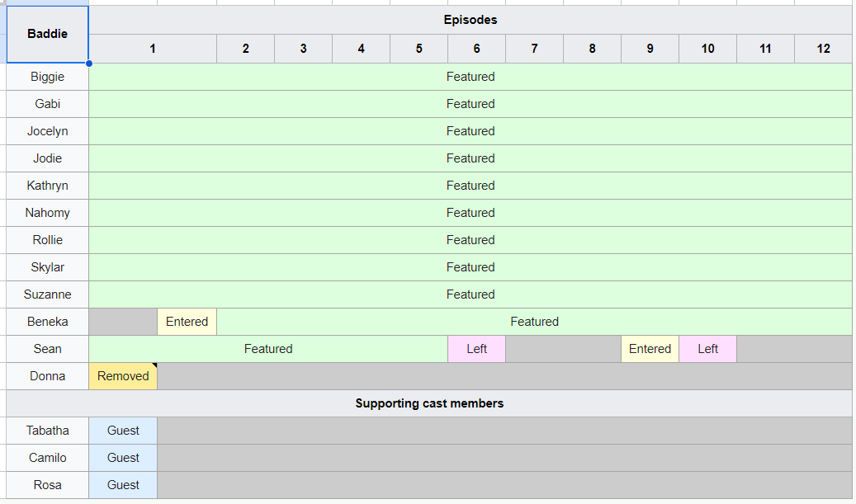Image resolution: width=856 pixels, height=504 pixels.
Task: Select Beneka's Entered cell
Action: 187,322
